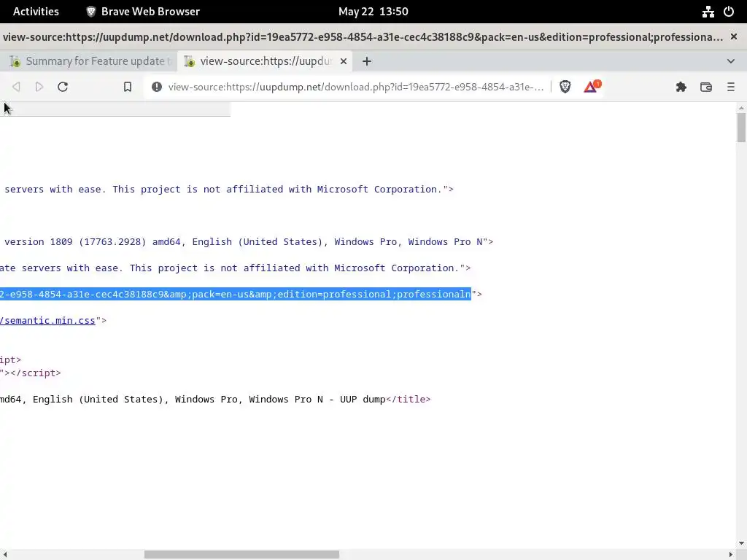This screenshot has width=747, height=560.
Task: Click the vertical scrollbar thumb
Action: coord(741,128)
